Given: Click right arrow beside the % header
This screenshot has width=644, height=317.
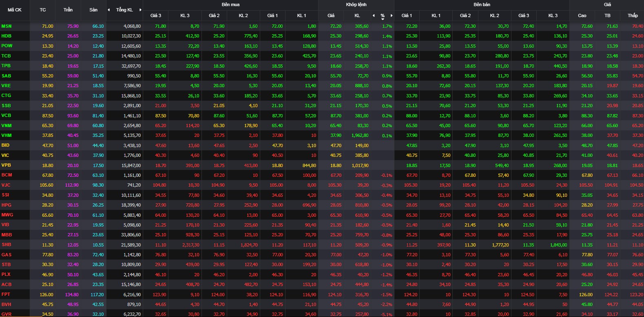Looking at the screenshot, I should [x=392, y=15].
